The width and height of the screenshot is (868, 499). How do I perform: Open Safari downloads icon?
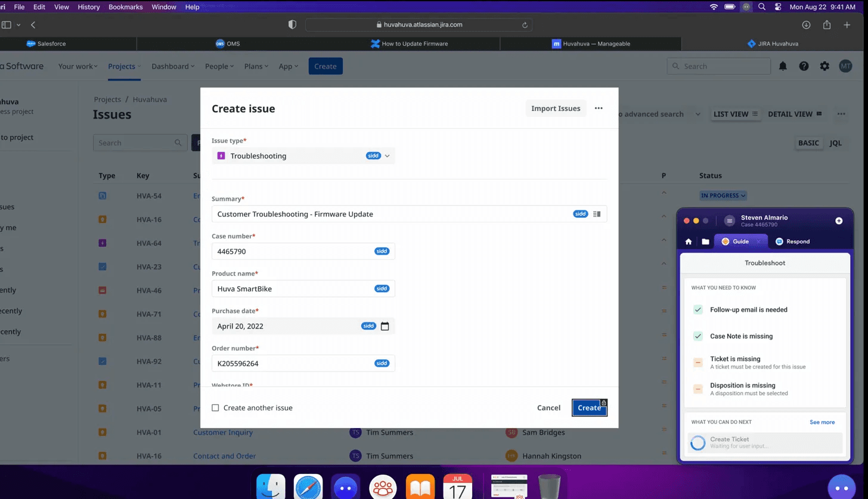click(x=806, y=25)
